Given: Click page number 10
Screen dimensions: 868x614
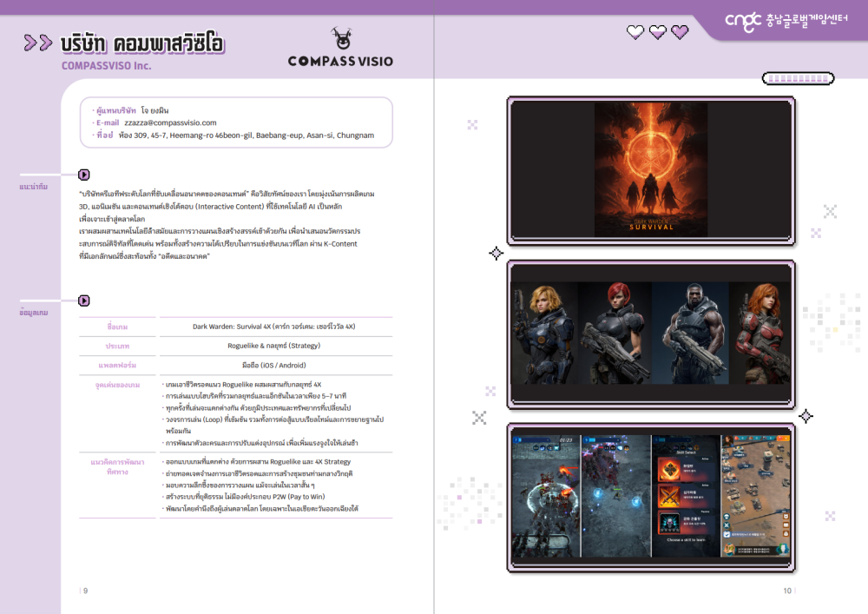Looking at the screenshot, I should [x=787, y=591].
